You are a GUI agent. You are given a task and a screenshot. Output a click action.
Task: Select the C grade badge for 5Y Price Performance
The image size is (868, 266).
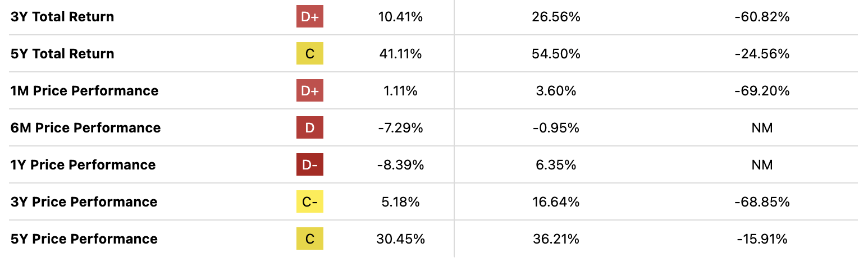click(x=310, y=239)
